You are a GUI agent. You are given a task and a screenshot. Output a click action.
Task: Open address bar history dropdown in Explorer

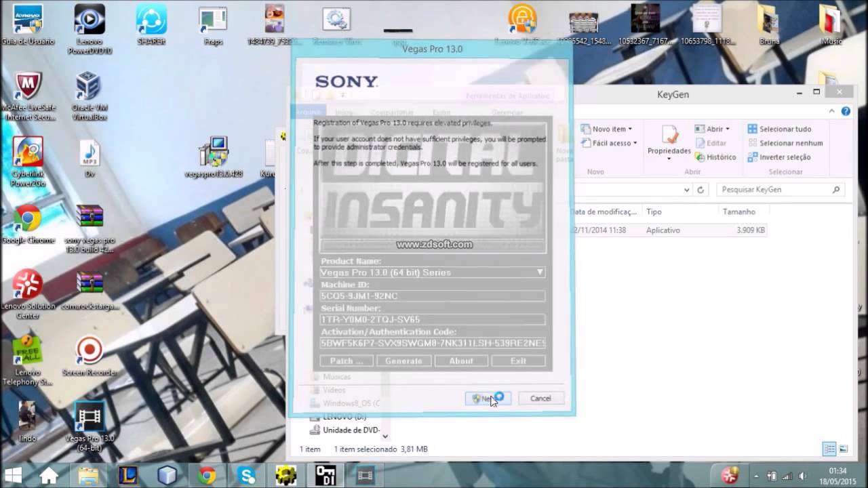click(x=686, y=190)
